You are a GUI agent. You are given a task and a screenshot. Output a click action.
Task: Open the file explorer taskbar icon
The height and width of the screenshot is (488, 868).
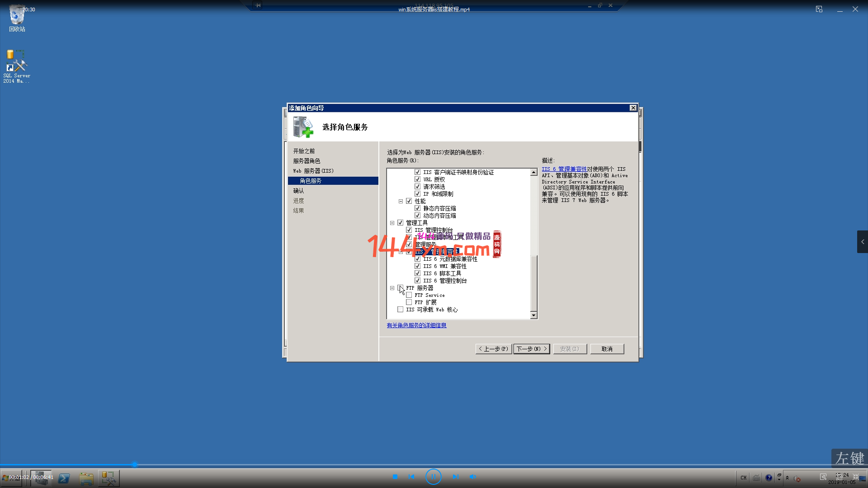[x=86, y=478]
